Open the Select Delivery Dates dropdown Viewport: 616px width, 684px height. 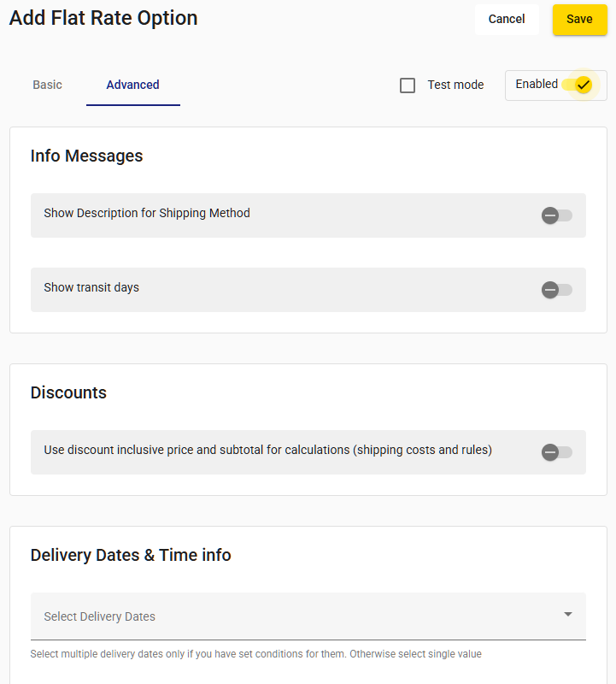(308, 616)
